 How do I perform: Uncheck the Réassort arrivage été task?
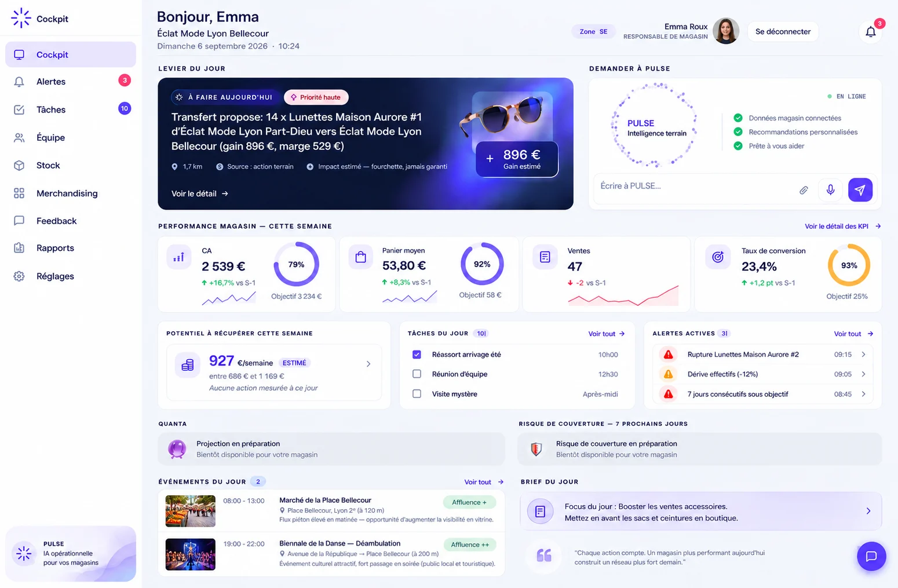[417, 355]
